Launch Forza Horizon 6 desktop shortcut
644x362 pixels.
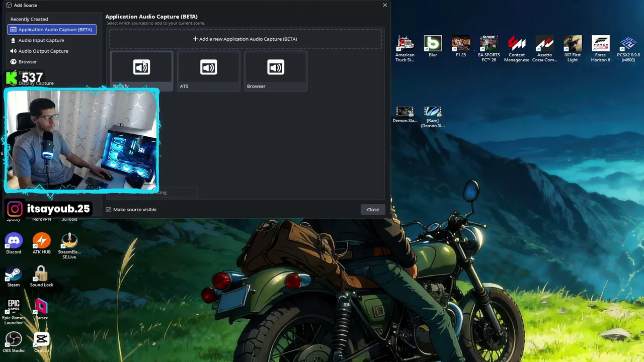click(601, 49)
